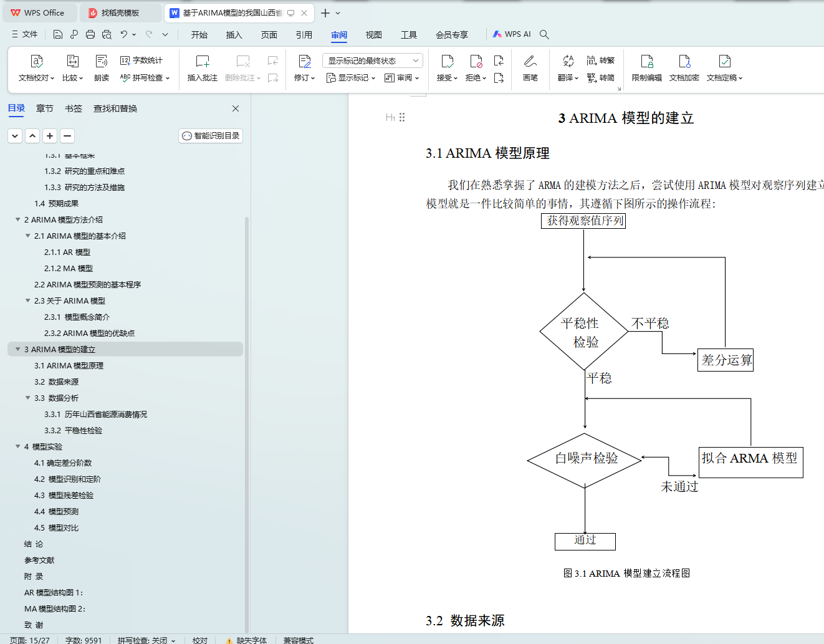Click the 校对 status bar button
Screen dimensions: 824x644
coord(200,640)
